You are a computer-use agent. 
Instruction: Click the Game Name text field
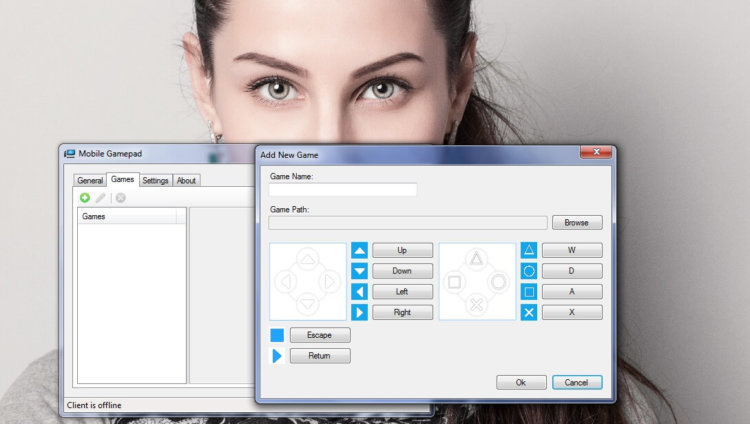[x=343, y=189]
